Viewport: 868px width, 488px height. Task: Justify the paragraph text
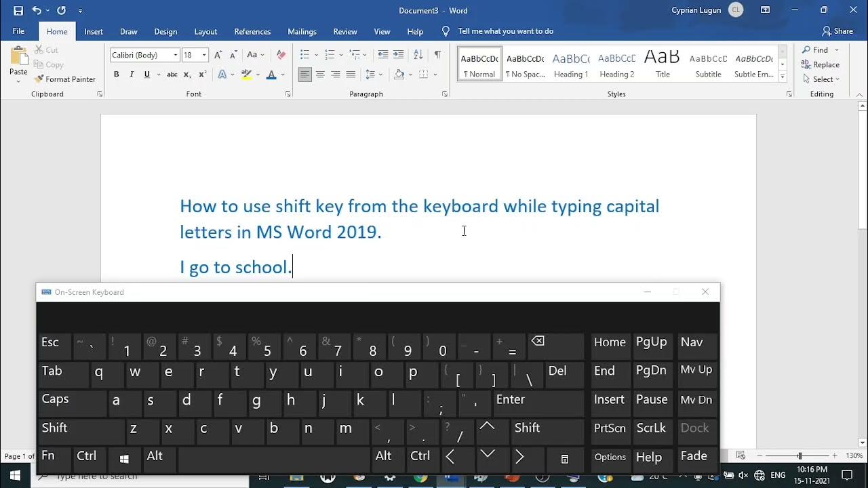[351, 75]
